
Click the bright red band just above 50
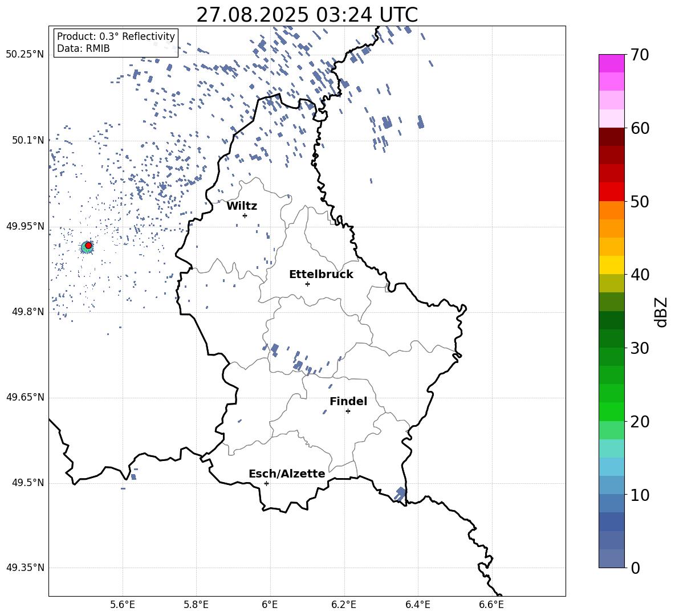(612, 191)
